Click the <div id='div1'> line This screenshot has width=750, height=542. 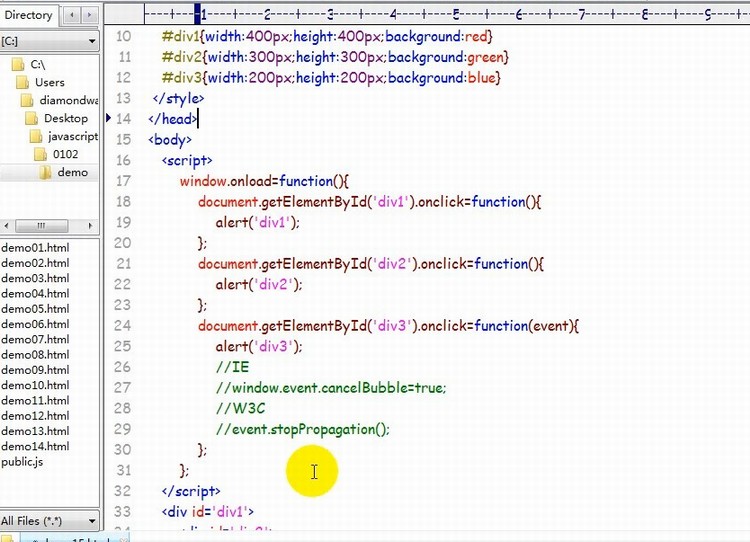coord(208,512)
